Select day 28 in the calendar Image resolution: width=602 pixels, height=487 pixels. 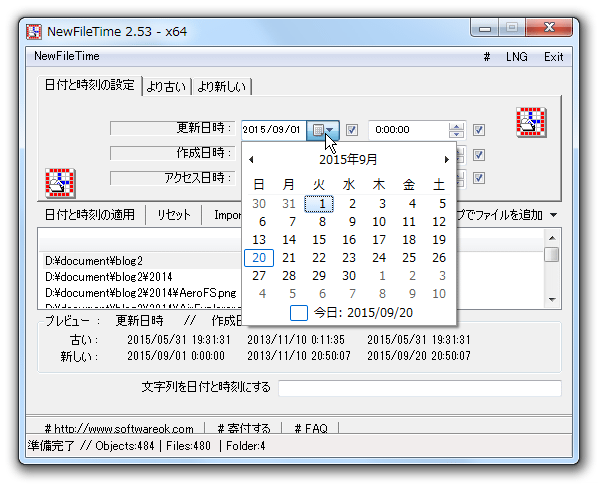(x=289, y=276)
